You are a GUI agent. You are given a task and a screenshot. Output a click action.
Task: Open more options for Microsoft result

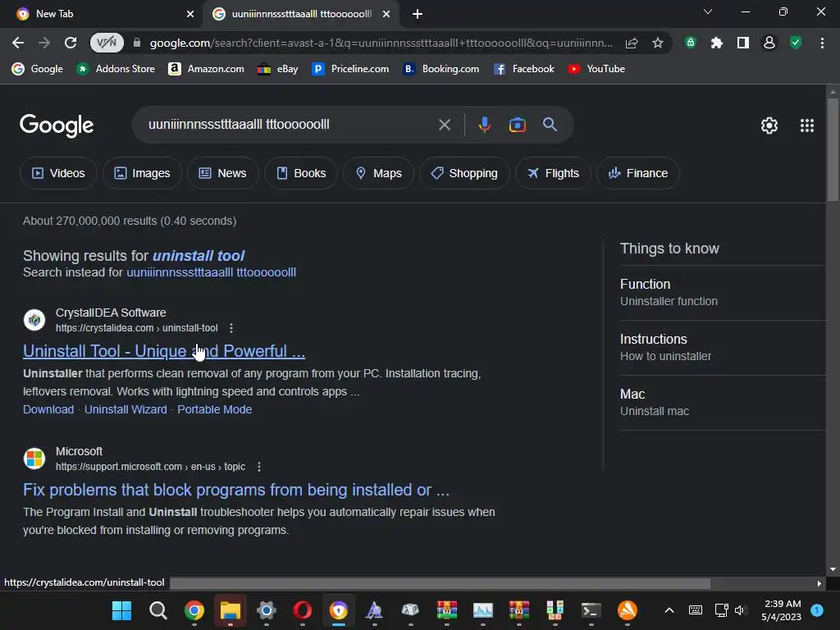pyautogui.click(x=258, y=467)
